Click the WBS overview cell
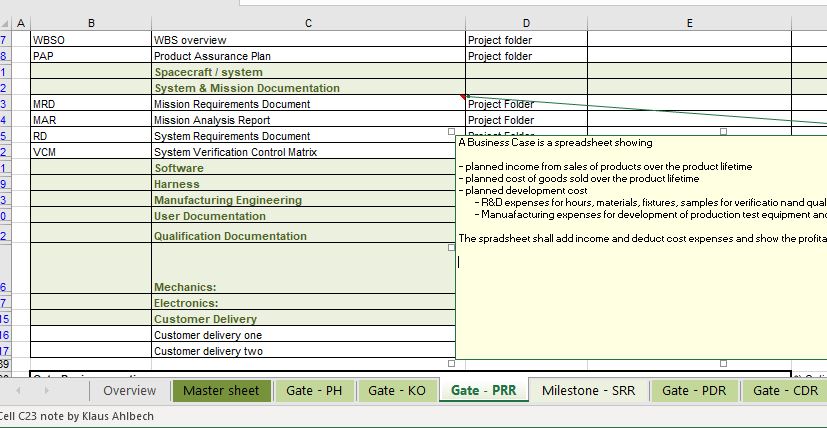Image resolution: width=827 pixels, height=428 pixels. point(309,40)
